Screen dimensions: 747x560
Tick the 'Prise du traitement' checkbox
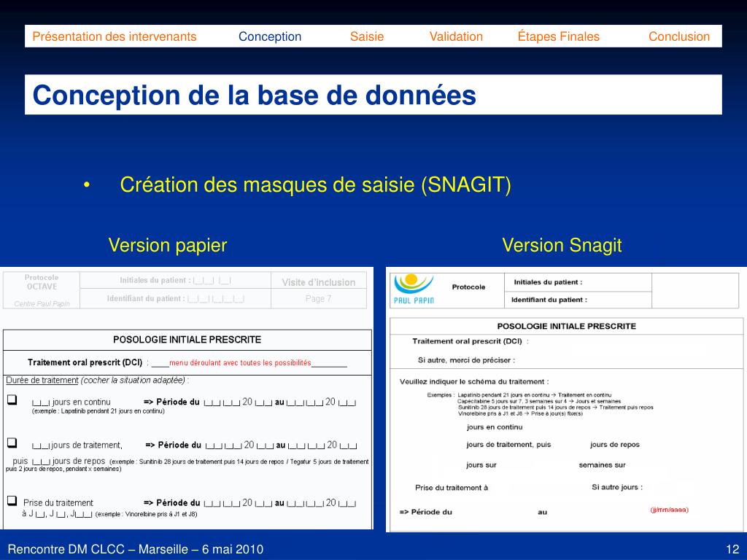click(x=12, y=500)
